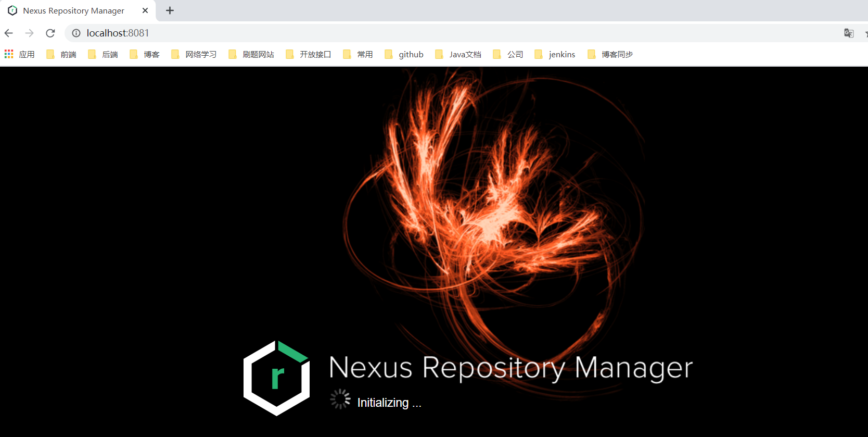This screenshot has width=868, height=437.
Task: Click the Nexus hexagon logo
Action: (x=276, y=378)
